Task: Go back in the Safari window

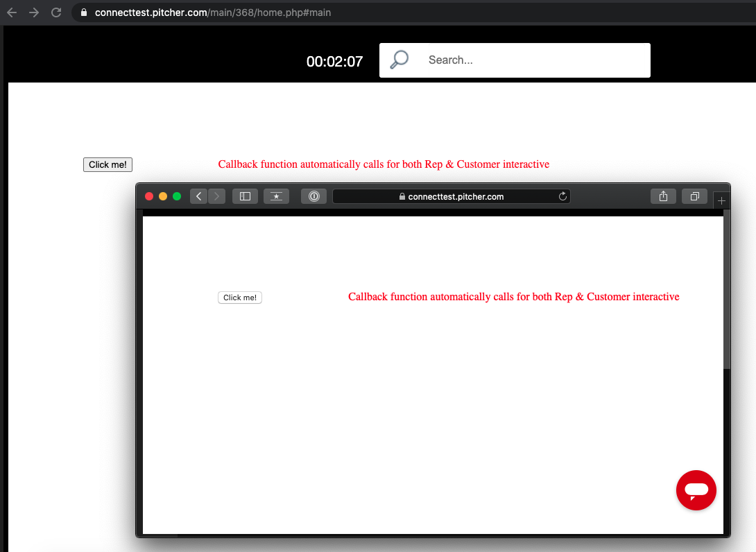Action: pos(199,196)
